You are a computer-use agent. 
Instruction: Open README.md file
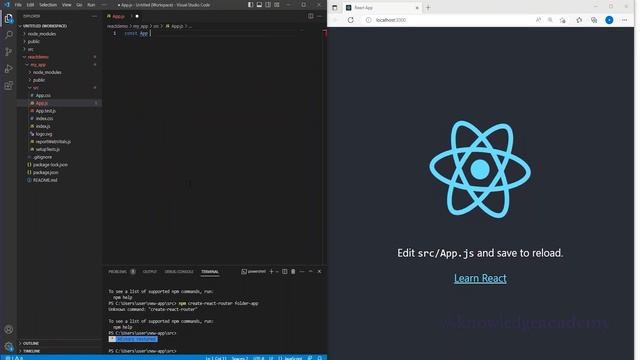pyautogui.click(x=45, y=180)
